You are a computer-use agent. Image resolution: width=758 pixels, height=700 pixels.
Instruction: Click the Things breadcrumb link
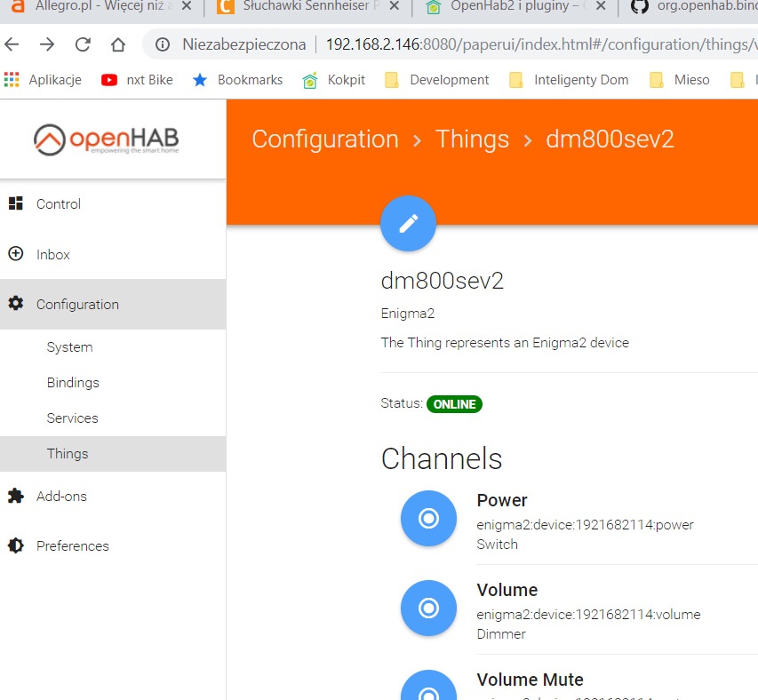click(x=472, y=139)
